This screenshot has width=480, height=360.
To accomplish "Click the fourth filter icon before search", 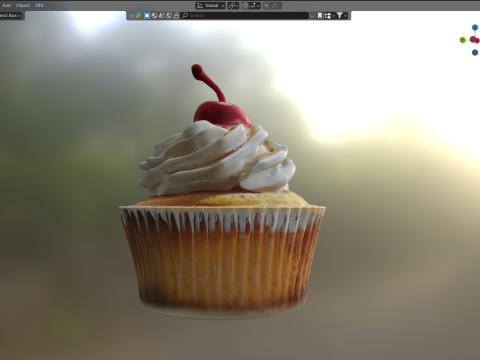I will pos(162,16).
